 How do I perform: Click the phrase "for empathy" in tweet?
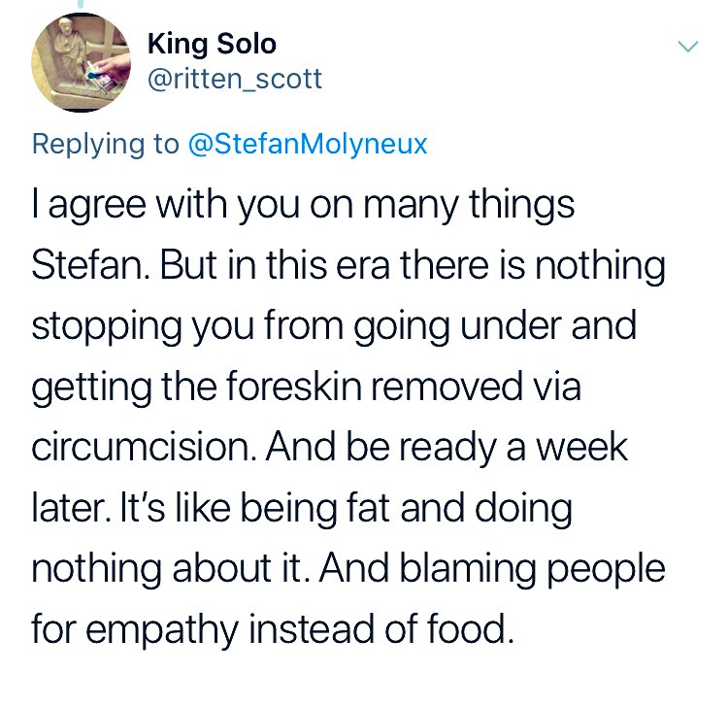(134, 628)
